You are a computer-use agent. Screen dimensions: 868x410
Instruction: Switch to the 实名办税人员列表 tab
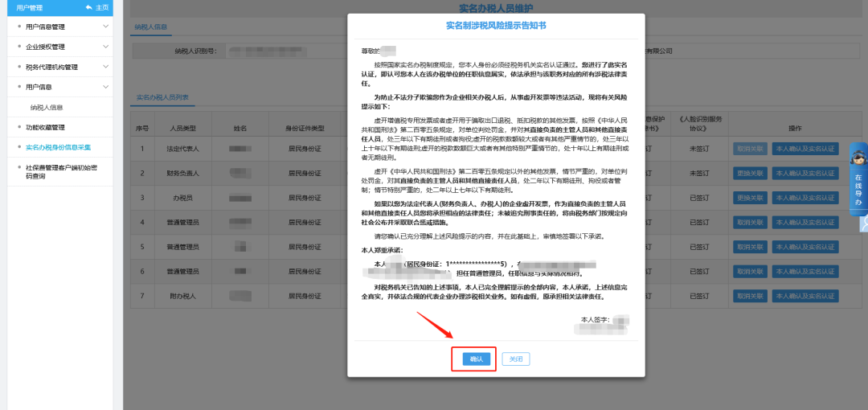(162, 97)
